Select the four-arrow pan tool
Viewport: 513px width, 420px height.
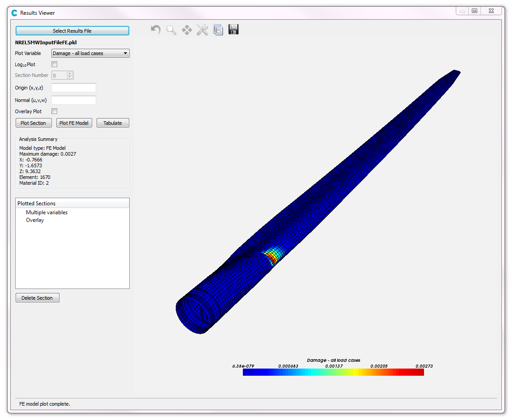click(x=187, y=30)
